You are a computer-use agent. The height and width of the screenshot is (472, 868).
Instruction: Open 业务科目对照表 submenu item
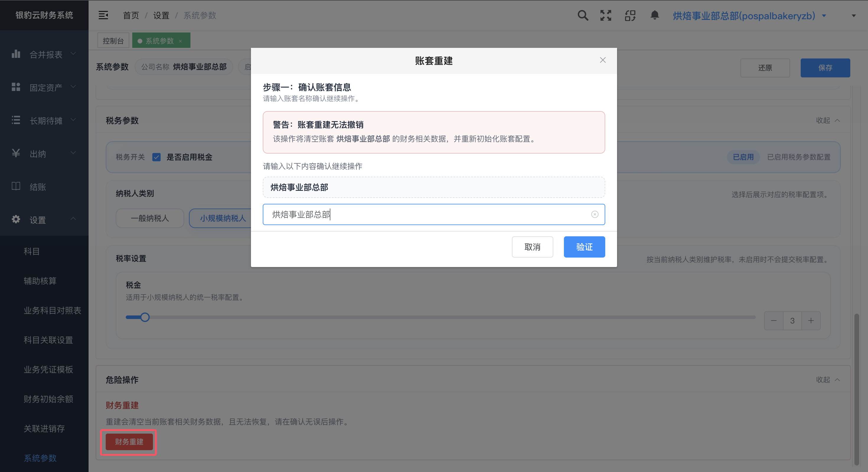coord(44,310)
